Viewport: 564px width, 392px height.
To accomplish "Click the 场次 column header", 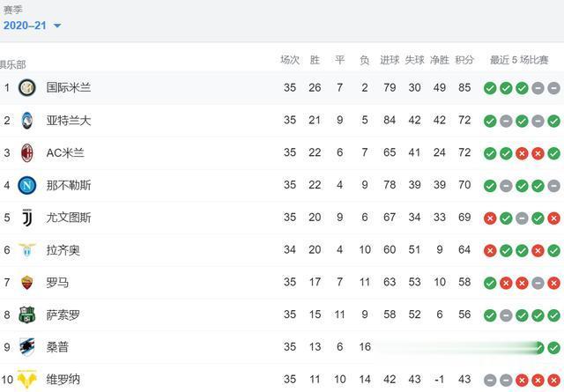I will pos(290,61).
